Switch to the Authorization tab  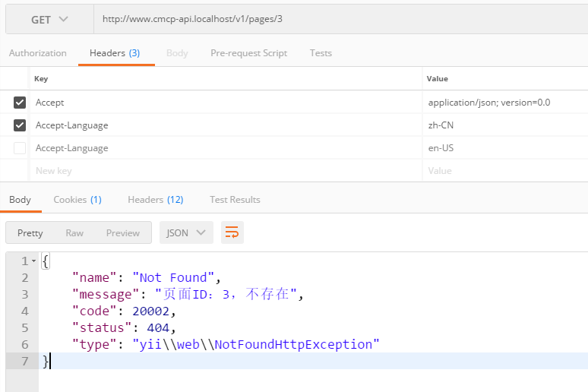(x=37, y=53)
